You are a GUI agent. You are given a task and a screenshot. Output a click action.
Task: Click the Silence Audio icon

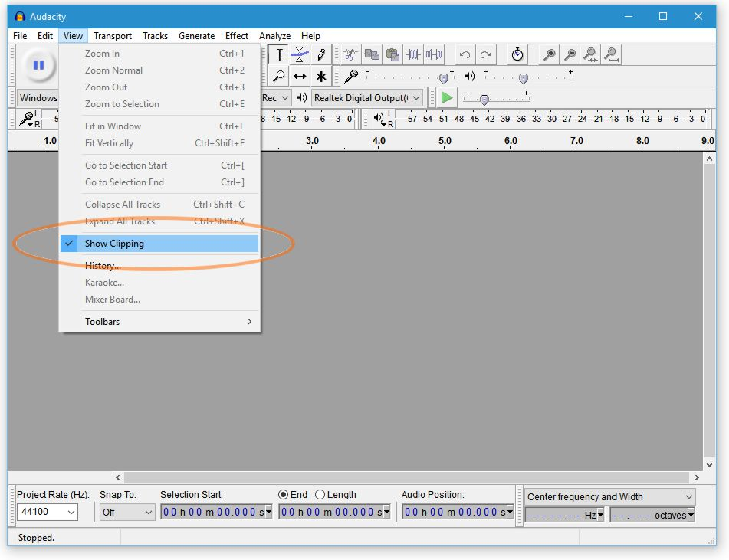pyautogui.click(x=434, y=55)
